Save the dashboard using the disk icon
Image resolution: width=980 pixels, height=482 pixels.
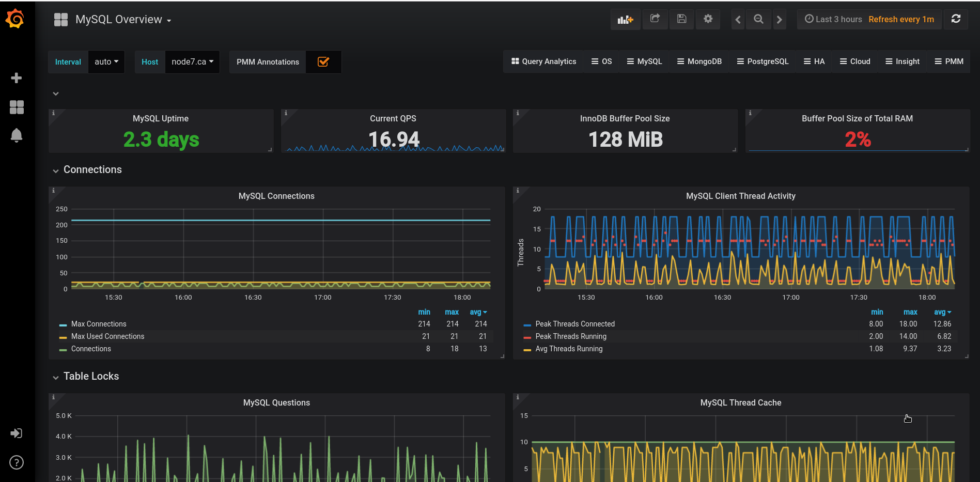pos(681,19)
